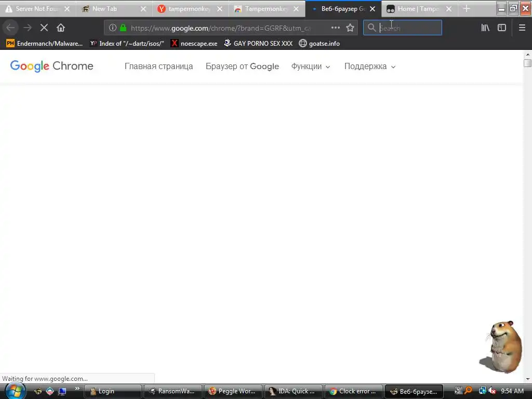
Task: Click the back navigation arrow
Action: [10, 28]
